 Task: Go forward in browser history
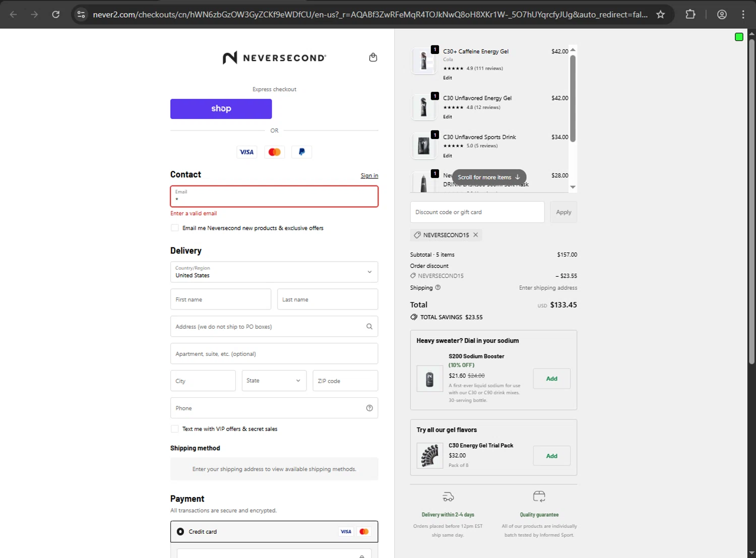(34, 15)
